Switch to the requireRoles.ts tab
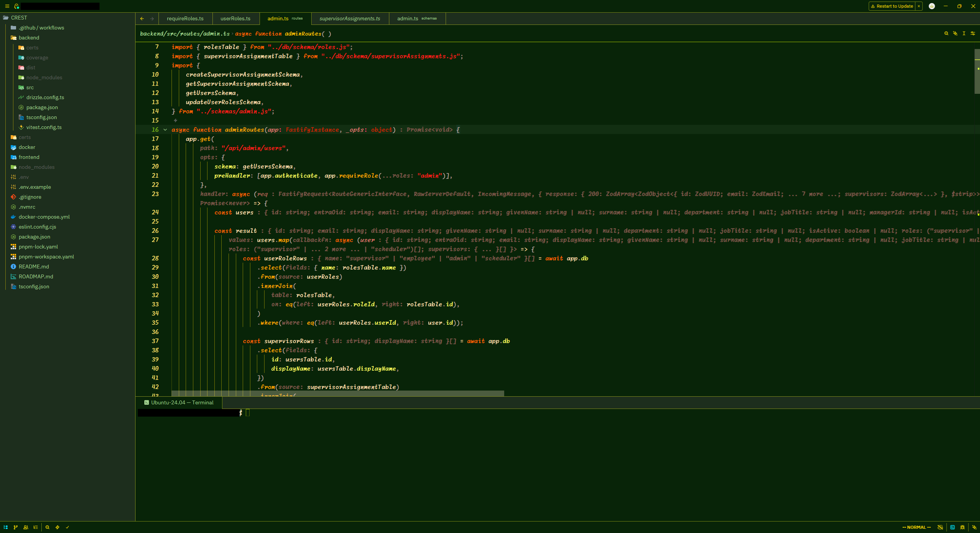The width and height of the screenshot is (980, 533). tap(185, 18)
